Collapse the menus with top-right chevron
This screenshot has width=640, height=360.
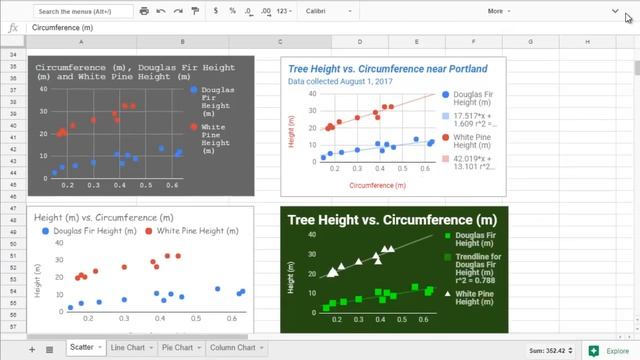615,11
